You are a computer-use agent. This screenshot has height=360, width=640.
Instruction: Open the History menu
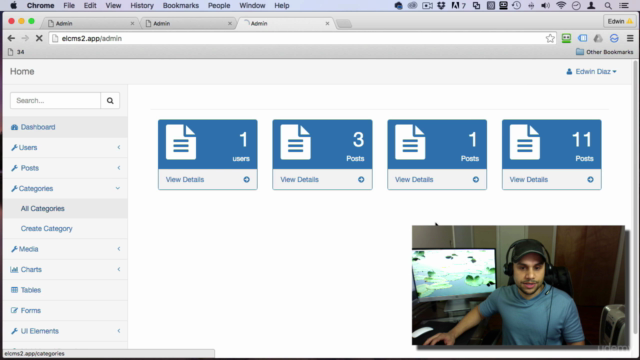pos(142,6)
